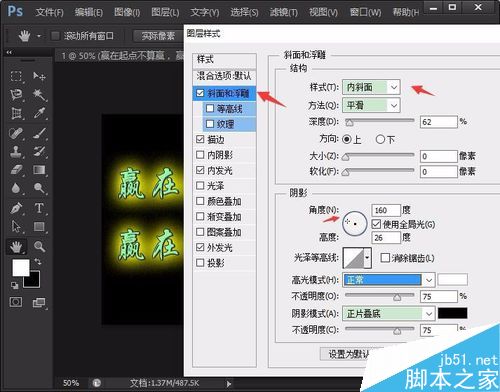Select the Hand tool in the toolbox
Image resolution: width=500 pixels, height=392 pixels.
pos(16,247)
